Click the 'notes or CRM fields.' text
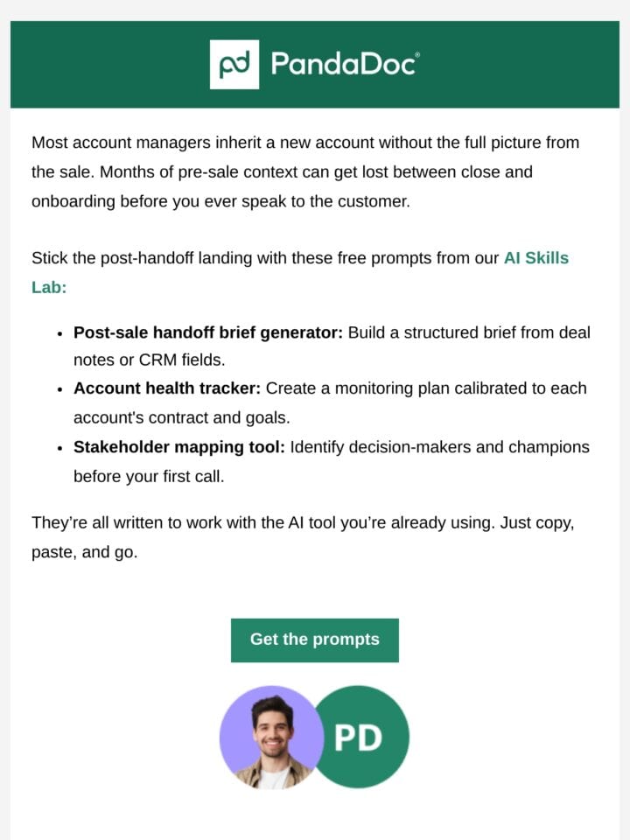630x840 pixels. [x=149, y=360]
